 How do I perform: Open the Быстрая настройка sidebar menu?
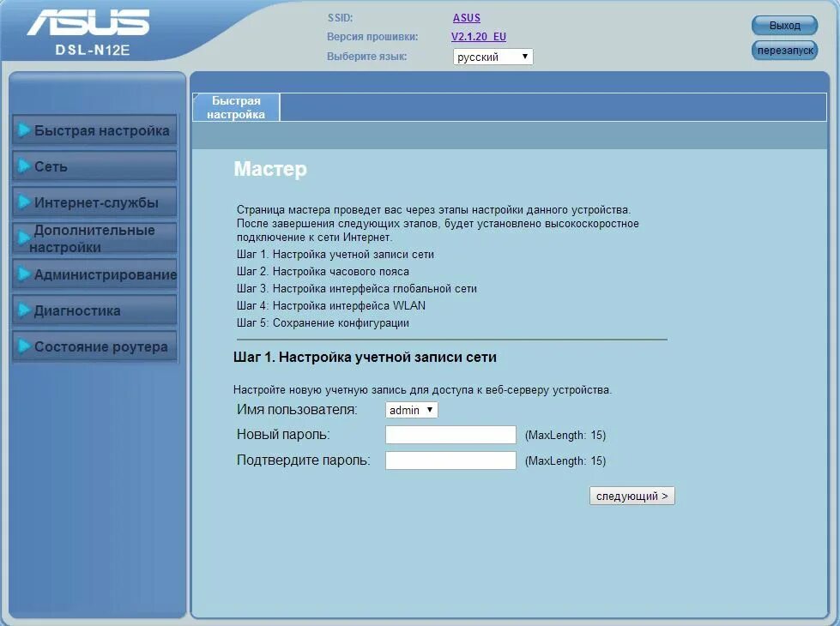pyautogui.click(x=95, y=130)
